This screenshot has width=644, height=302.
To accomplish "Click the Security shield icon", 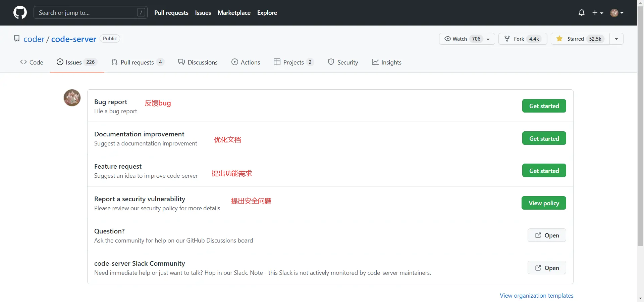I will pyautogui.click(x=331, y=62).
